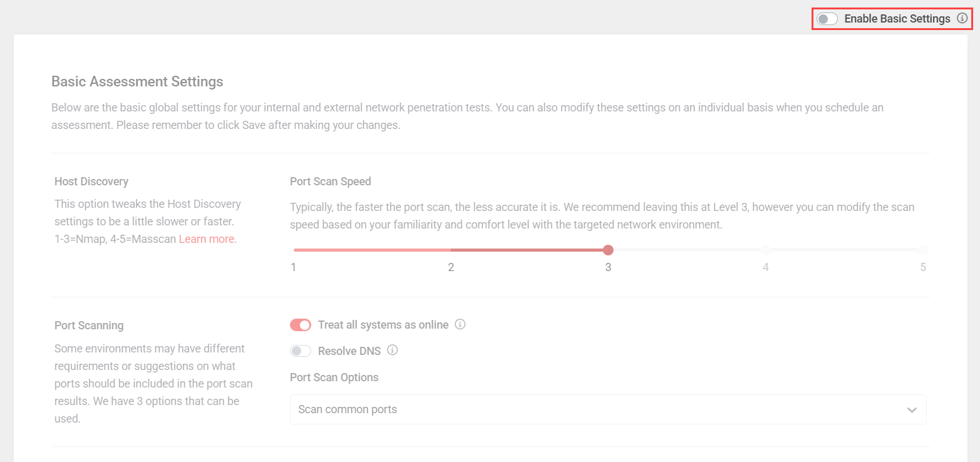
Task: Set Port Scan Speed slider to level 1
Action: [294, 250]
